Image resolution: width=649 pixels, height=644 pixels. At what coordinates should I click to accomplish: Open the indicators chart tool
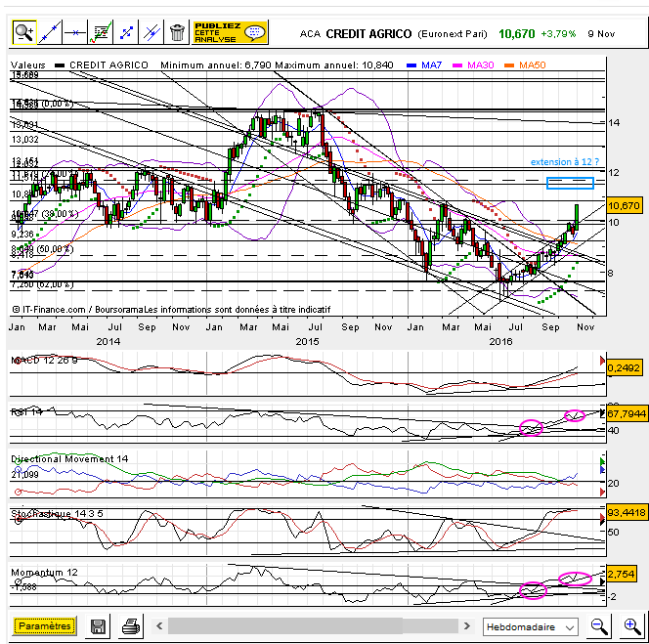pos(100,32)
